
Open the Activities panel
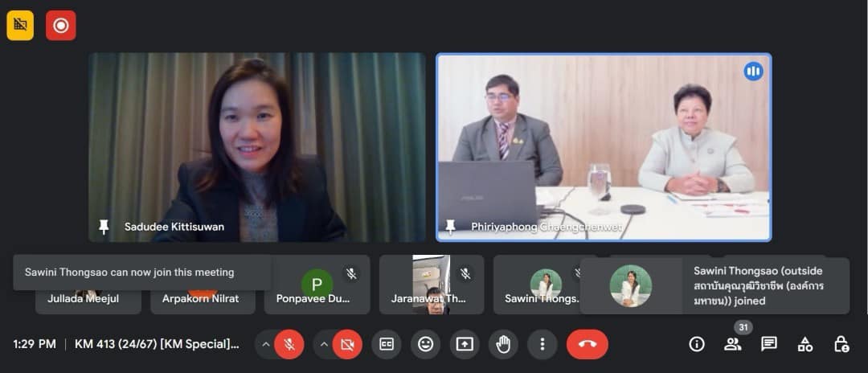coord(805,344)
